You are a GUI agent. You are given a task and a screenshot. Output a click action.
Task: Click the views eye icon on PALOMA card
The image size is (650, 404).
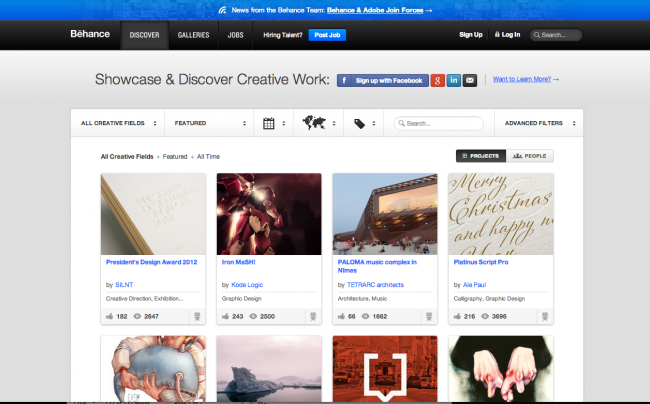(x=365, y=316)
